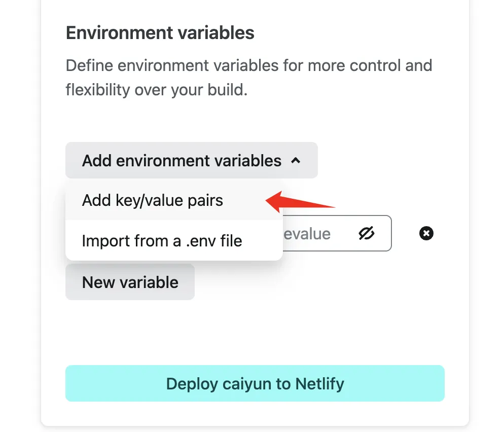504x432 pixels.
Task: Collapse the Add environment variables chevron
Action: [296, 161]
